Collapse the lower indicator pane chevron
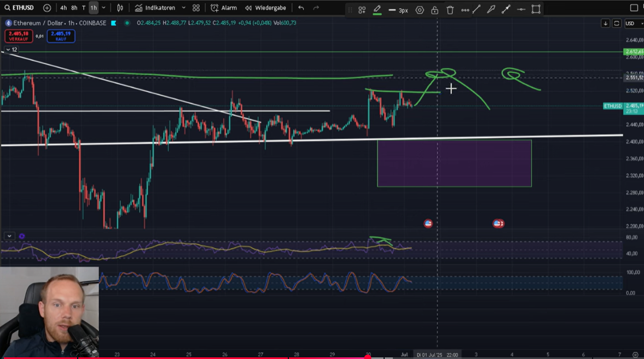The height and width of the screenshot is (359, 644). pos(9,236)
